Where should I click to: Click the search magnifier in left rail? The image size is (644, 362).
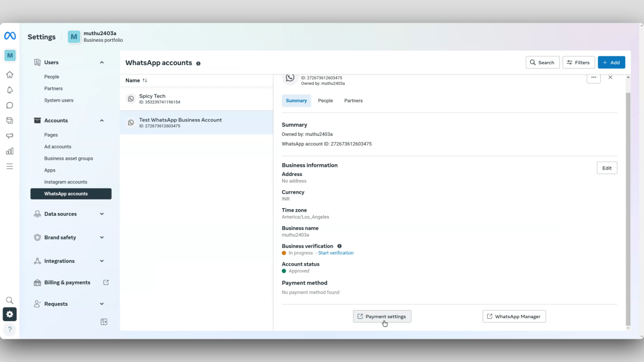click(x=10, y=300)
